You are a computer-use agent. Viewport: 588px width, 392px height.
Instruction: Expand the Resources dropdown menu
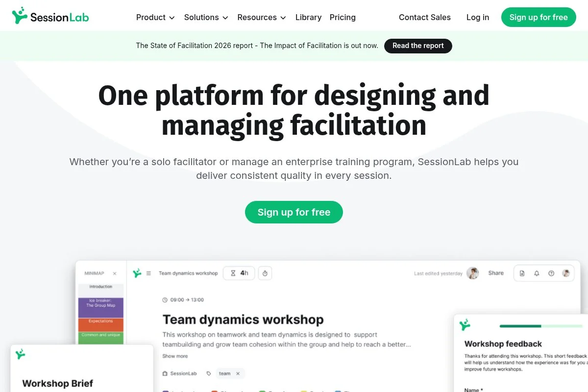click(262, 17)
